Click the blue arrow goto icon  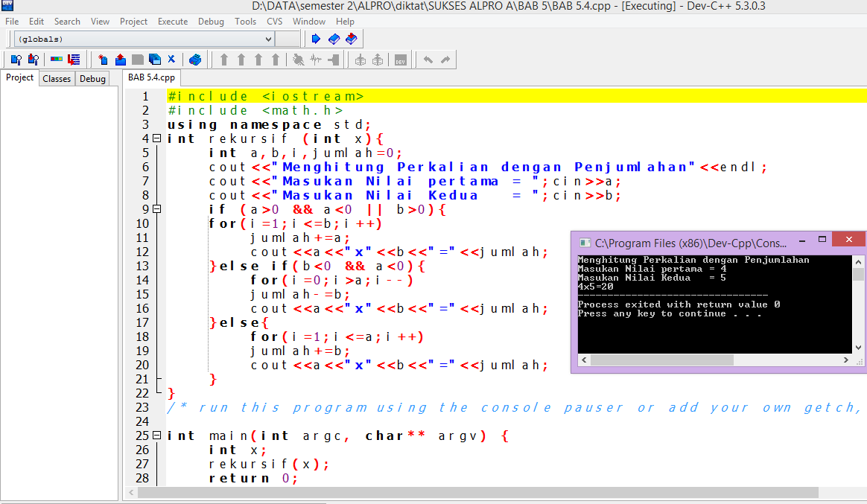(316, 39)
